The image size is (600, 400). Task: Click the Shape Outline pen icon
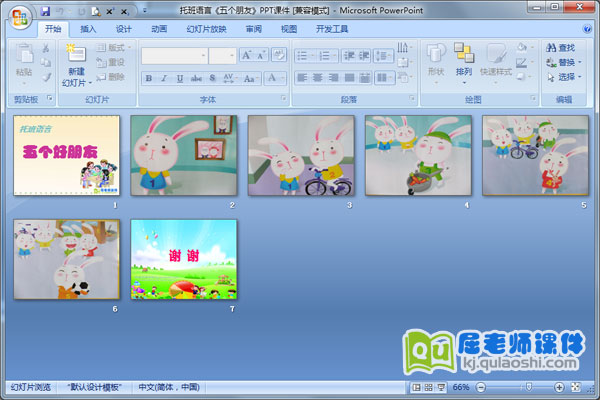(524, 62)
